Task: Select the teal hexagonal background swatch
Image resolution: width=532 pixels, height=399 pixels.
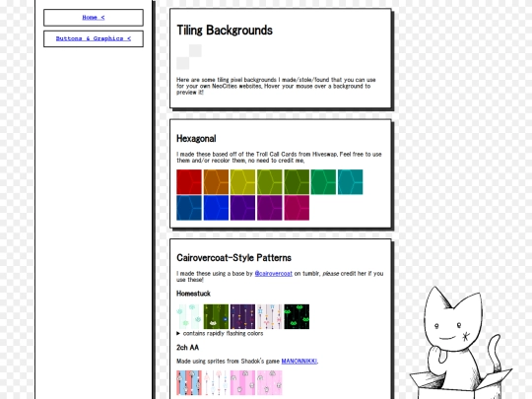Action: (350, 182)
